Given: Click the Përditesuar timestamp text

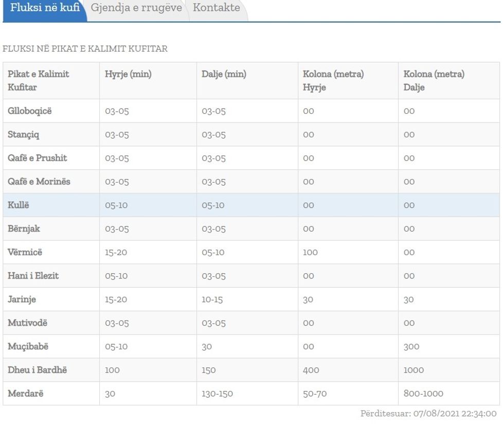Looking at the screenshot, I should pyautogui.click(x=428, y=414).
